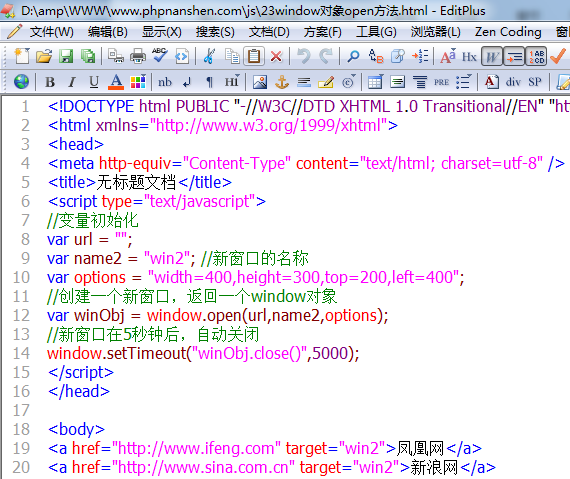Pick the font color A swatch
The image size is (570, 479).
click(116, 82)
